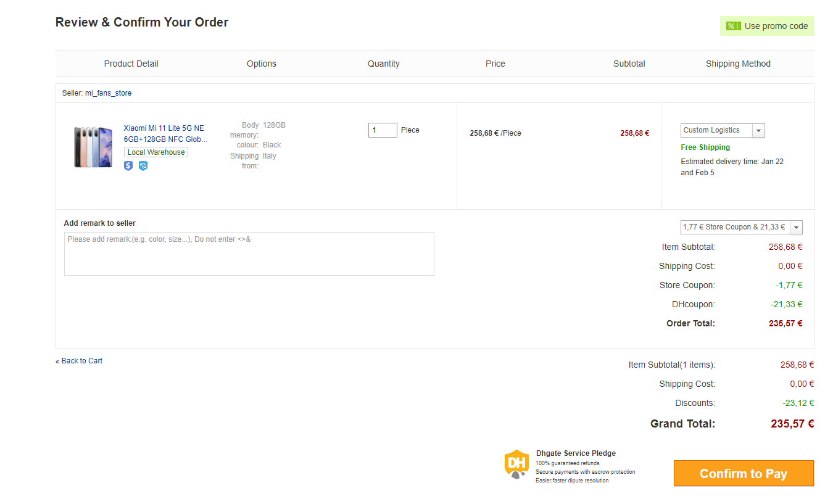Click the quantity input field
This screenshot has width=833, height=504.
point(383,130)
